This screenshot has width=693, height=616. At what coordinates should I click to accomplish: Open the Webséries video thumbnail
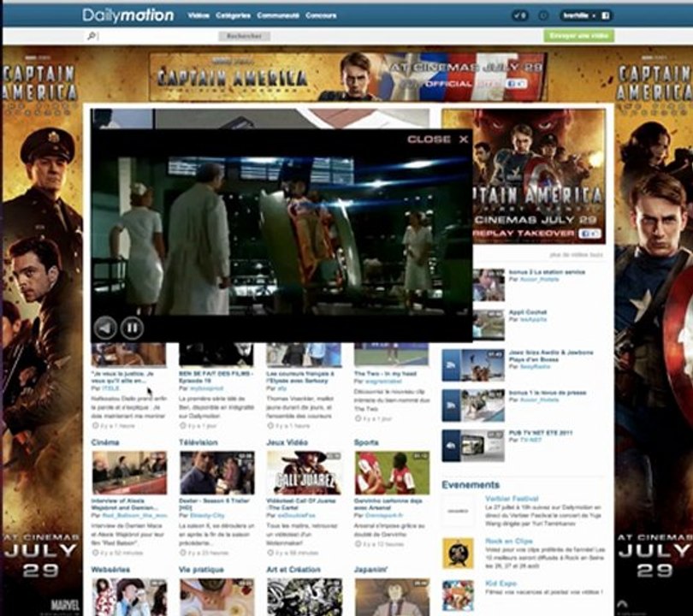[x=129, y=597]
